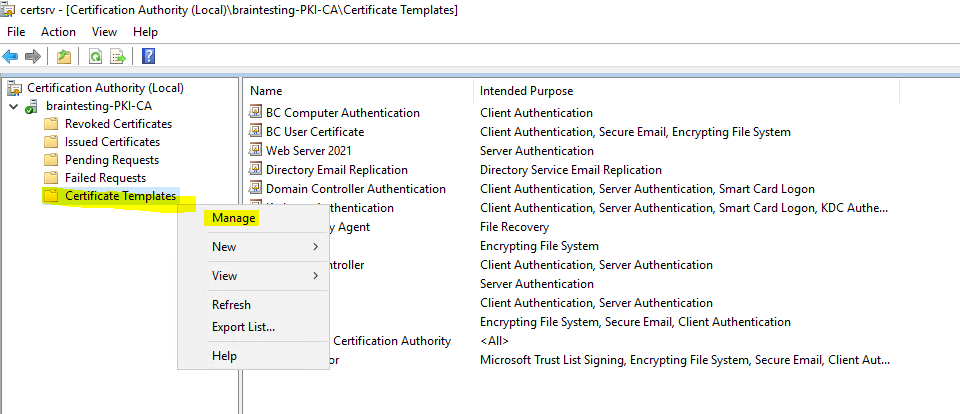Click the Directory Email Replication template icon

point(255,169)
